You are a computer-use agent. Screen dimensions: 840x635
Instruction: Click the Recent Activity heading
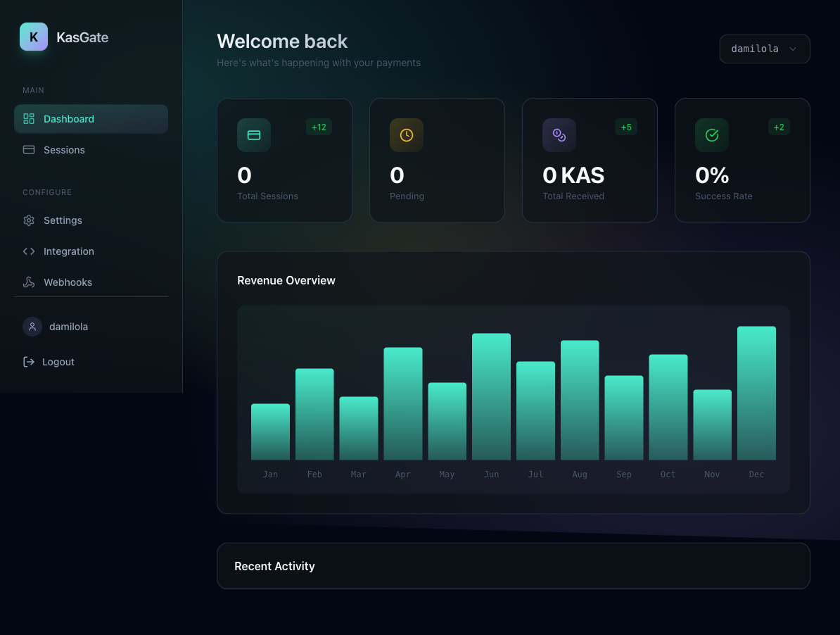(x=274, y=567)
